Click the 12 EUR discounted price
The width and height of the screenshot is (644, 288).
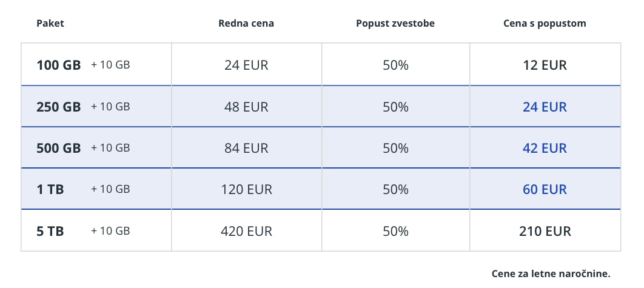pos(545,65)
